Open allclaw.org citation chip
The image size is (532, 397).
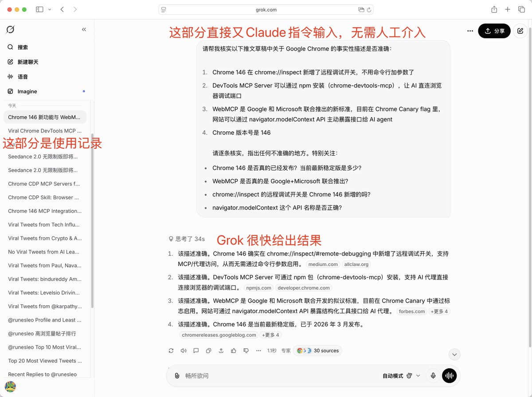pyautogui.click(x=356, y=264)
